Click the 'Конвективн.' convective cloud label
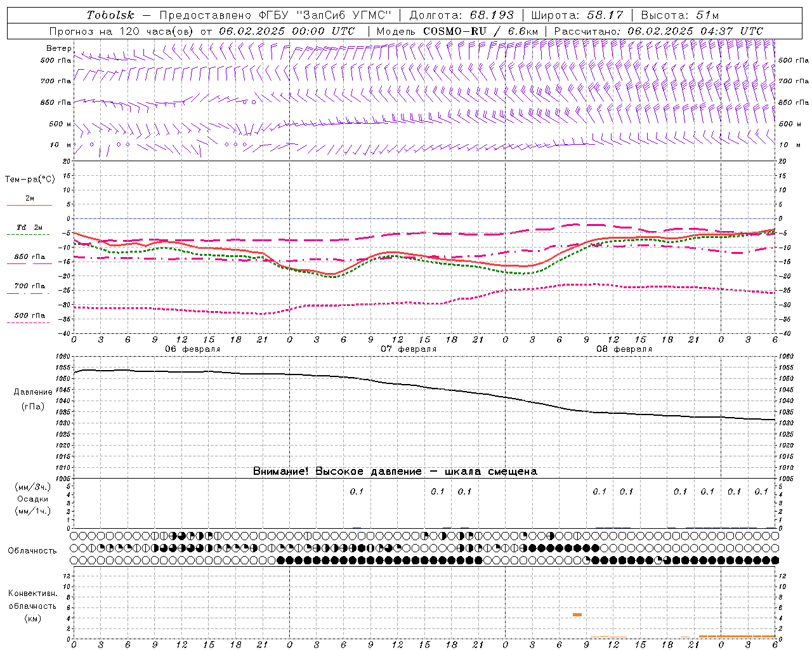The width and height of the screenshot is (812, 650). [x=32, y=594]
